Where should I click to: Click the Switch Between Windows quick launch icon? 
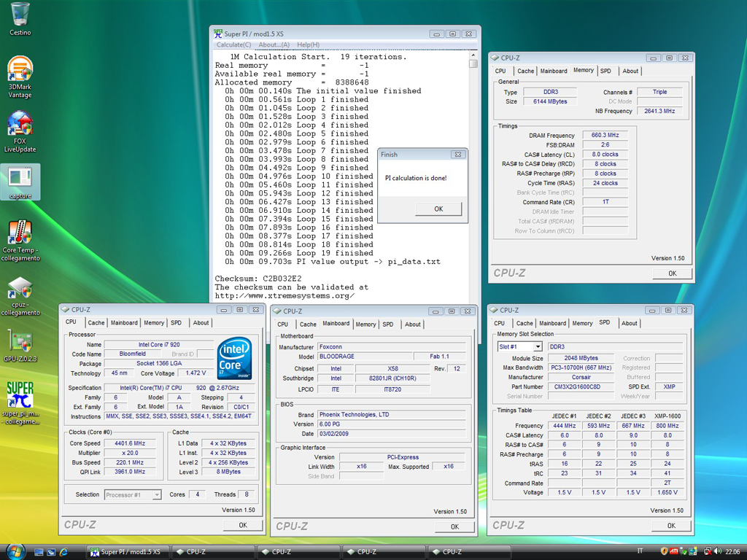click(51, 552)
